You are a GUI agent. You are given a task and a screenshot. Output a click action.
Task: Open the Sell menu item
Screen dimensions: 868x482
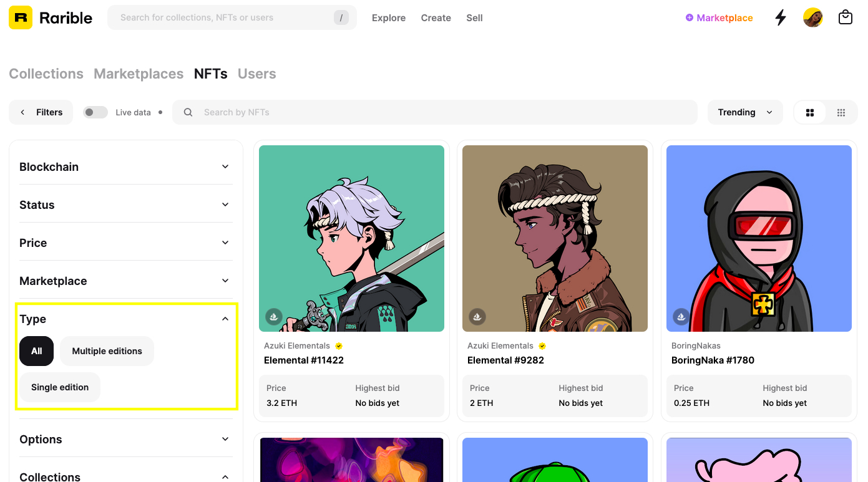pyautogui.click(x=474, y=17)
